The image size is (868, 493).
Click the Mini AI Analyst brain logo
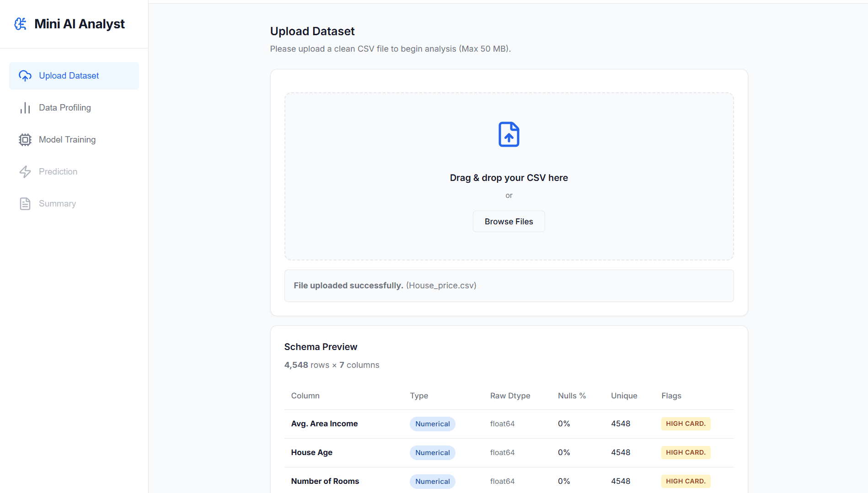21,24
